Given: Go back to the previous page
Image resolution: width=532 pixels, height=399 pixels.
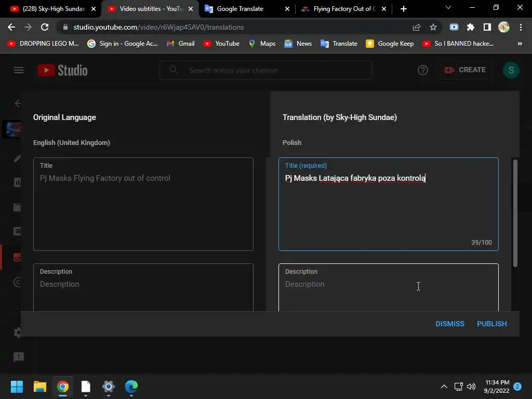Looking at the screenshot, I should point(11,27).
